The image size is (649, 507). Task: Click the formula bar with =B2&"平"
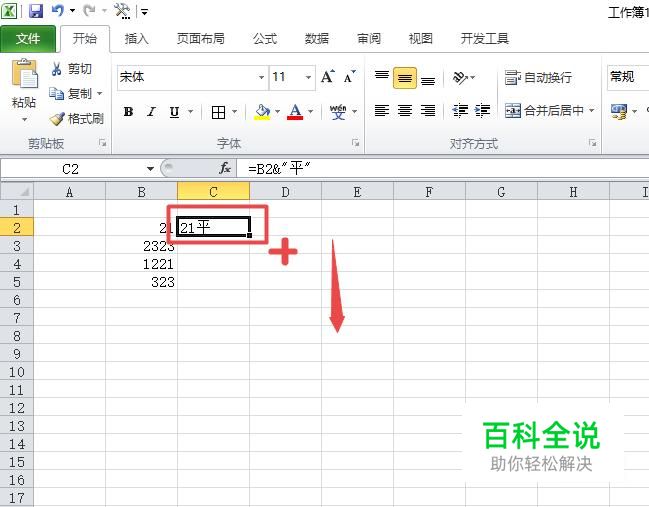(x=443, y=168)
